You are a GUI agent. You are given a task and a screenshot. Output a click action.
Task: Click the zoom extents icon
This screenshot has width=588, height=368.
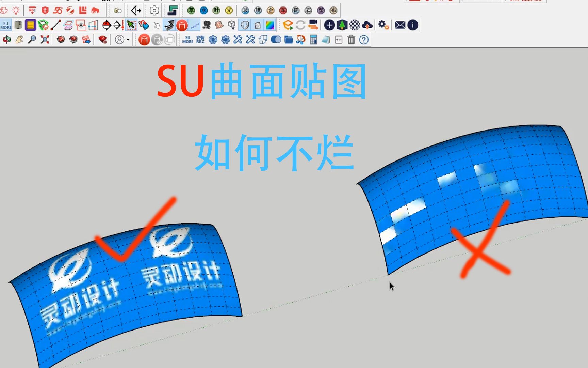[45, 40]
